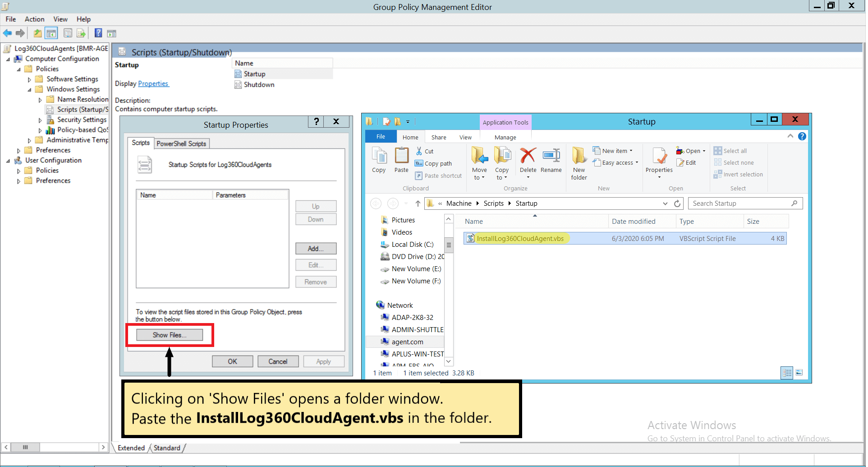Open the Action menu

click(x=34, y=19)
